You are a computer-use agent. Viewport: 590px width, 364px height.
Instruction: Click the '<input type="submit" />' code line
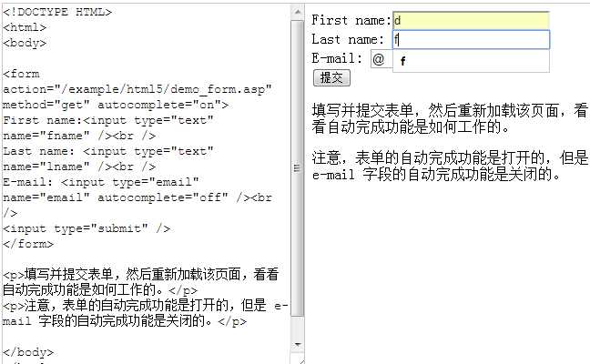86,228
